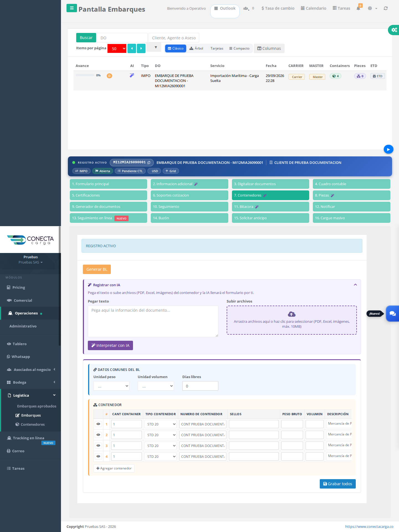Open tab 8. Piezas
The image size is (399, 532).
click(x=351, y=195)
